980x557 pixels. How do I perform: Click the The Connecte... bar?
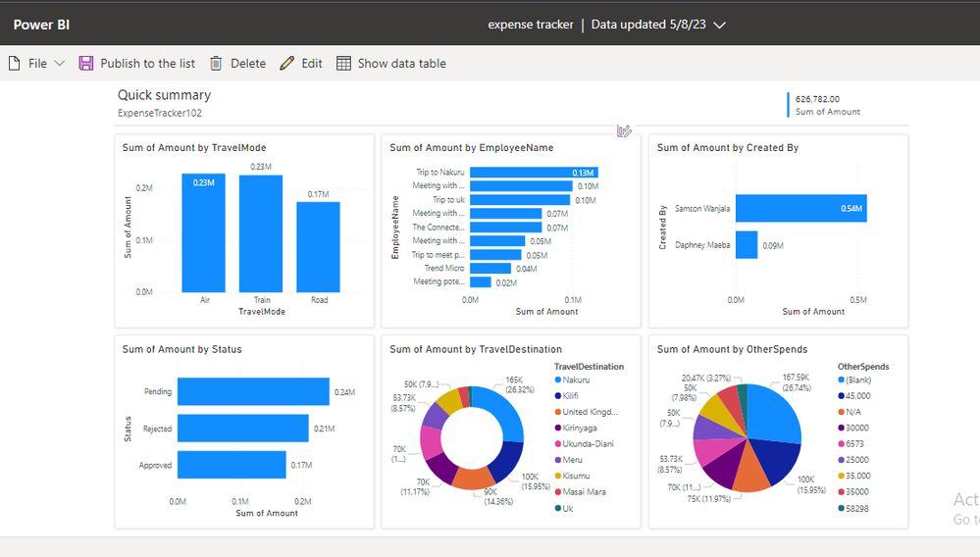[x=505, y=228]
